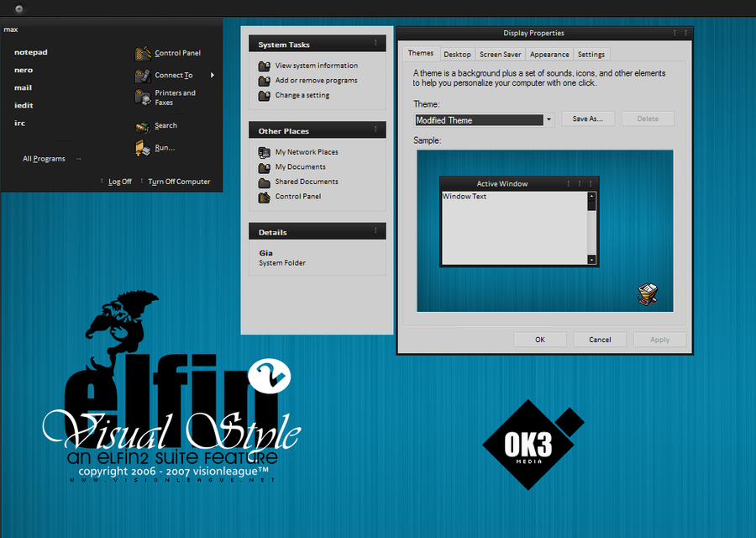Image resolution: width=756 pixels, height=538 pixels.
Task: Click Add or remove programs icon
Action: pos(265,81)
